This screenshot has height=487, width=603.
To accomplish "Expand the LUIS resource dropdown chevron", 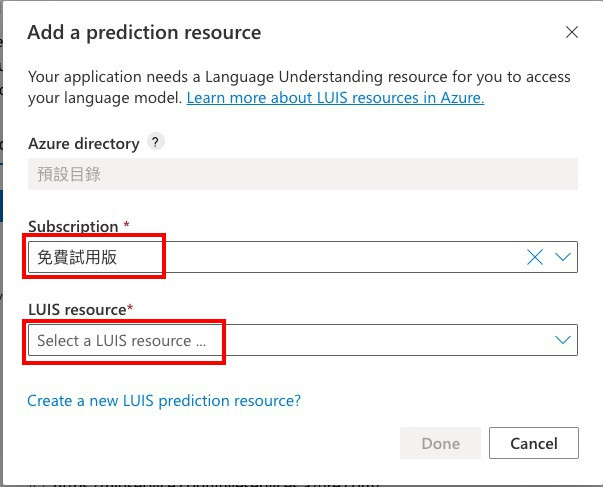I will pos(563,340).
